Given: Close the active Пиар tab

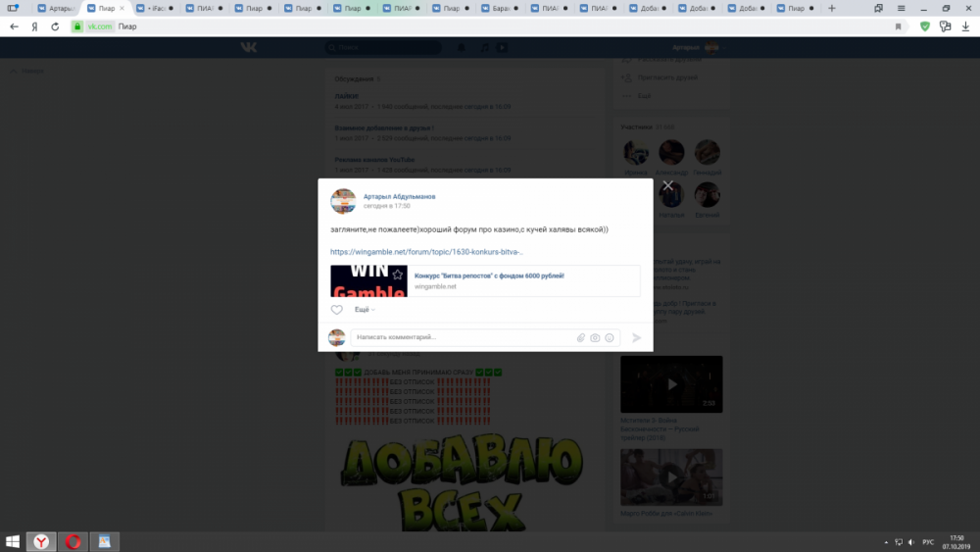Looking at the screenshot, I should pos(122,8).
